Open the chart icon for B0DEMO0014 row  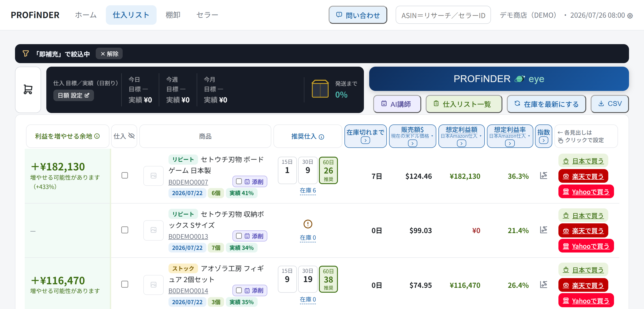pos(543,285)
